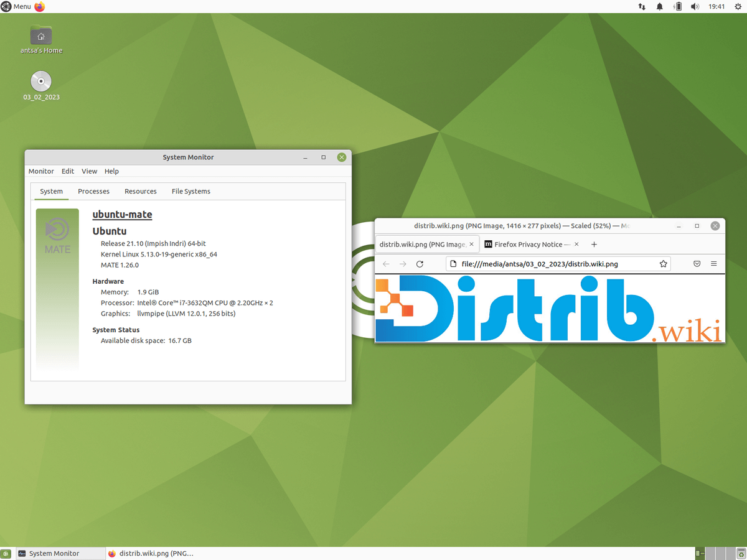Open the notifications bell indicator
Image resolution: width=747 pixels, height=560 pixels.
[x=660, y=6]
